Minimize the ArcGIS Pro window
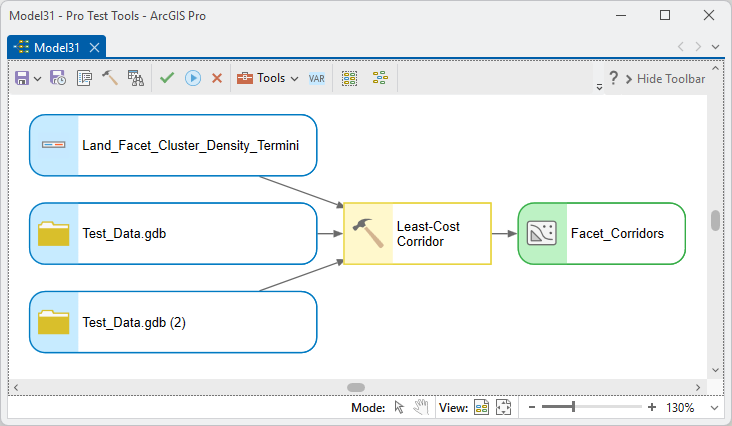The height and width of the screenshot is (426, 732). 621,15
